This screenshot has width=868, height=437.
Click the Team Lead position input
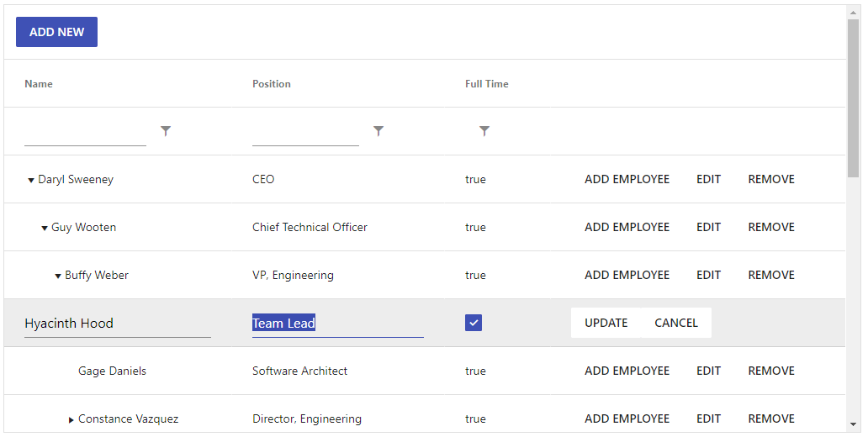tap(337, 324)
